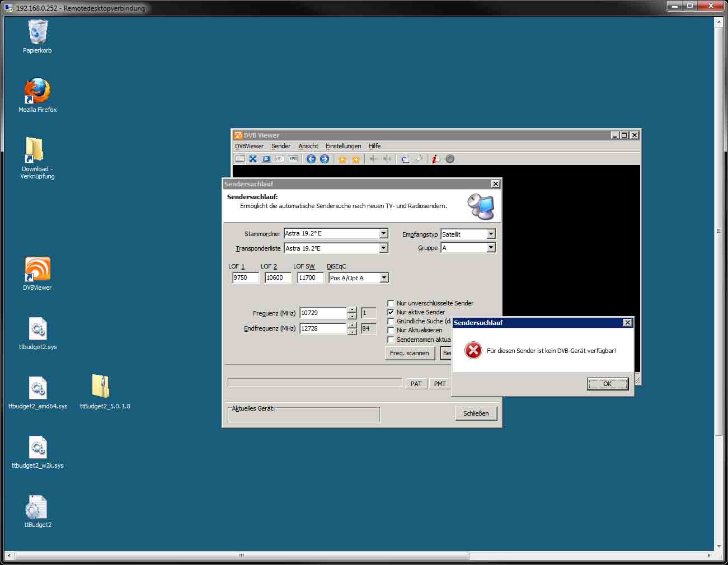This screenshot has width=728, height=565.
Task: Click the red info icon in toolbar
Action: tap(435, 159)
